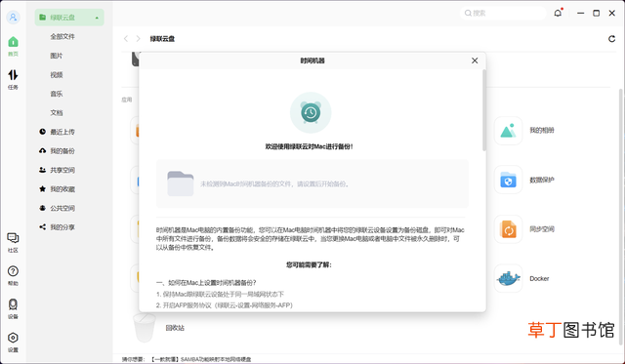
Task: Click the 搜索 search field
Action: point(503,13)
